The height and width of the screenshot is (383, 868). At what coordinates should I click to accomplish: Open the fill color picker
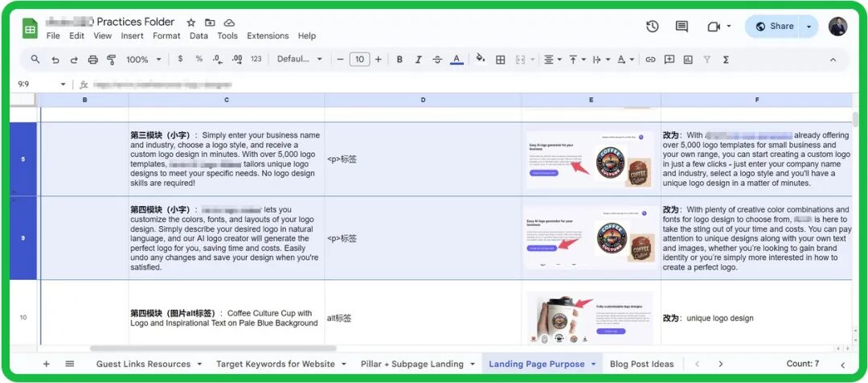(x=481, y=60)
